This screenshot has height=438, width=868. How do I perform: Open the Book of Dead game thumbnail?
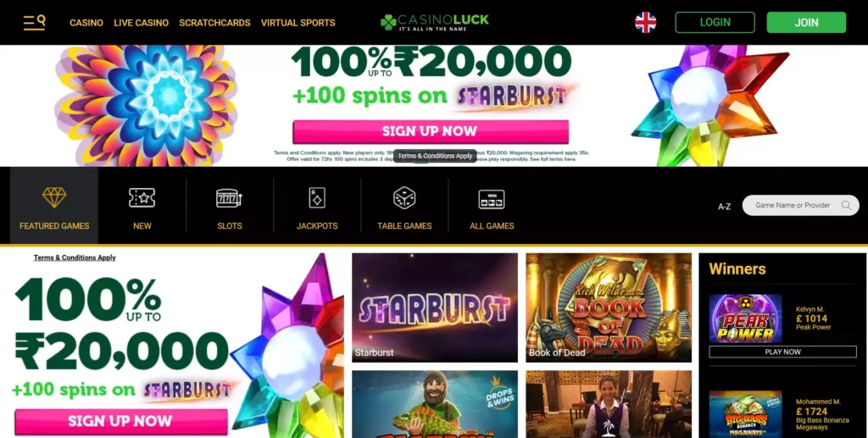pyautogui.click(x=609, y=308)
